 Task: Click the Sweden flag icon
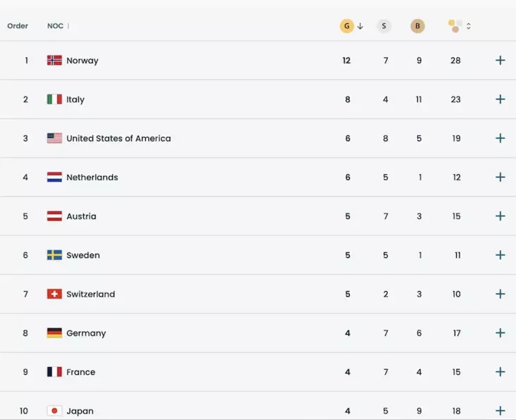coord(54,255)
